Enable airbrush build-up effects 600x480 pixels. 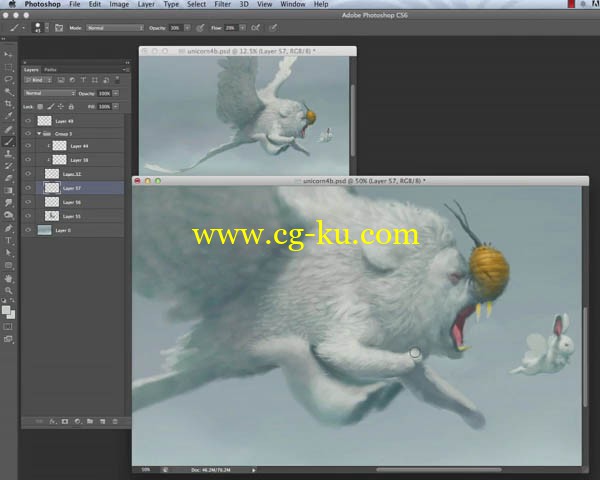(255, 28)
